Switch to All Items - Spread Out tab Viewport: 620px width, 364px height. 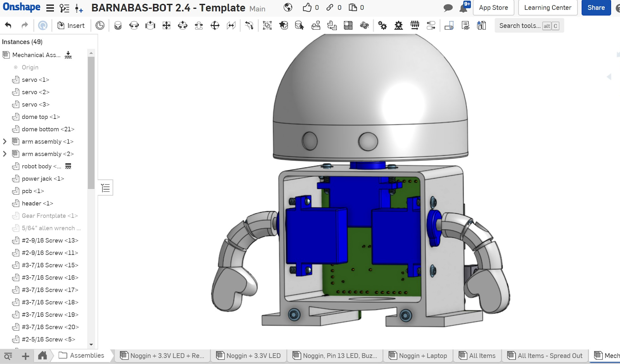click(545, 355)
